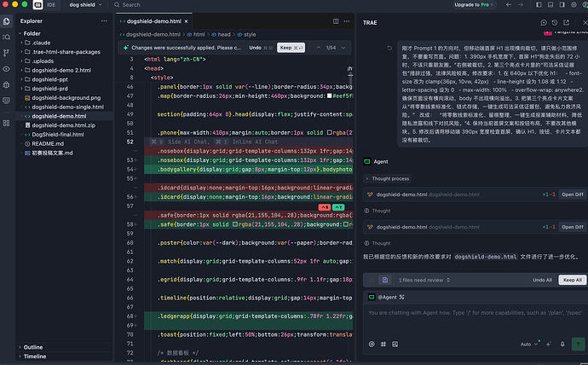Click the rgba(21,155,104) swatch on line 58
The height and width of the screenshot is (365, 588).
(x=235, y=224)
